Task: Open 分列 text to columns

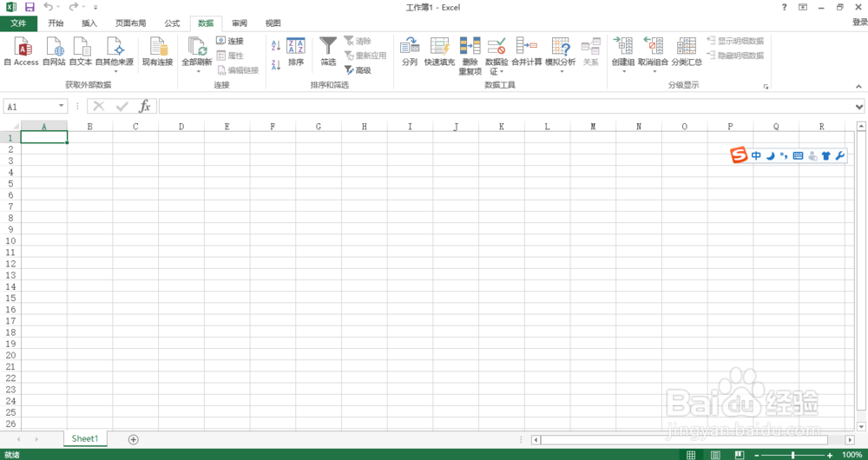Action: (x=410, y=52)
